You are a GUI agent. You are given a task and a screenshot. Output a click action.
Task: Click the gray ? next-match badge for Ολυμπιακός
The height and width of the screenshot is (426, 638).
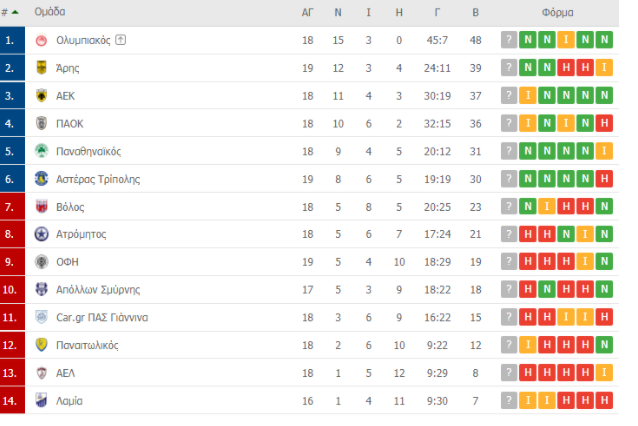click(x=509, y=40)
